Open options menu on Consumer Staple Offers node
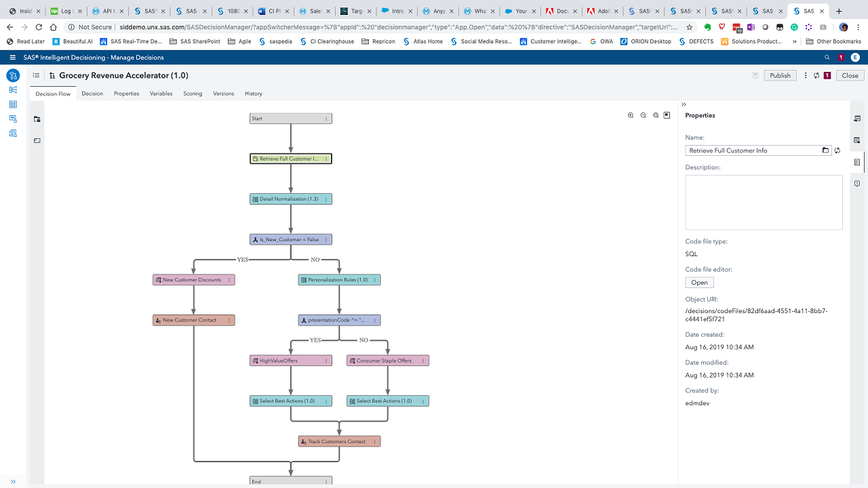 [423, 361]
